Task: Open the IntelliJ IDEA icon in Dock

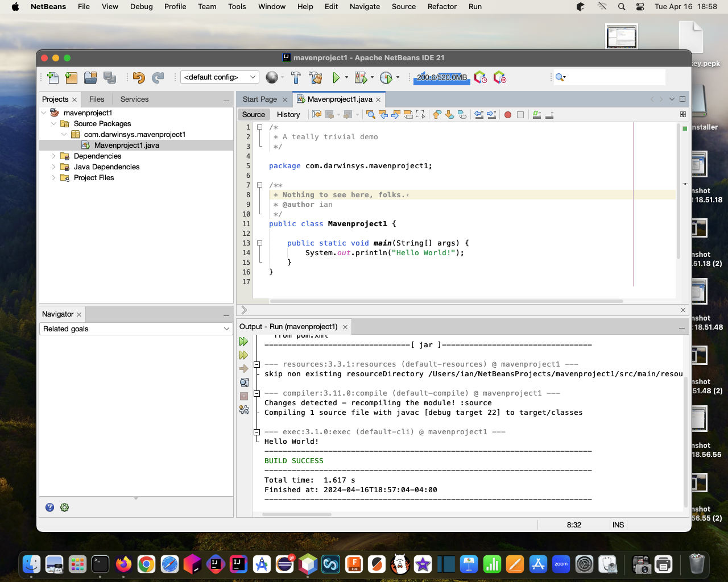Action: tap(238, 564)
